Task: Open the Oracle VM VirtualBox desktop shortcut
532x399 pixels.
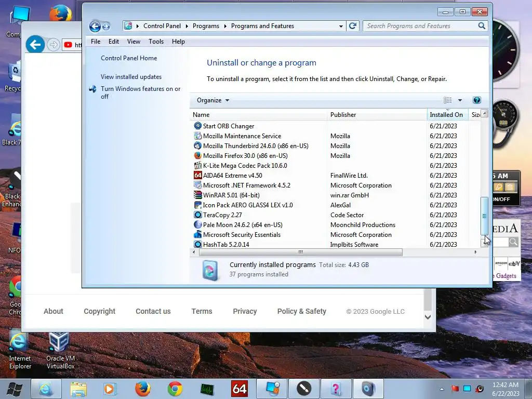Action: 60,350
